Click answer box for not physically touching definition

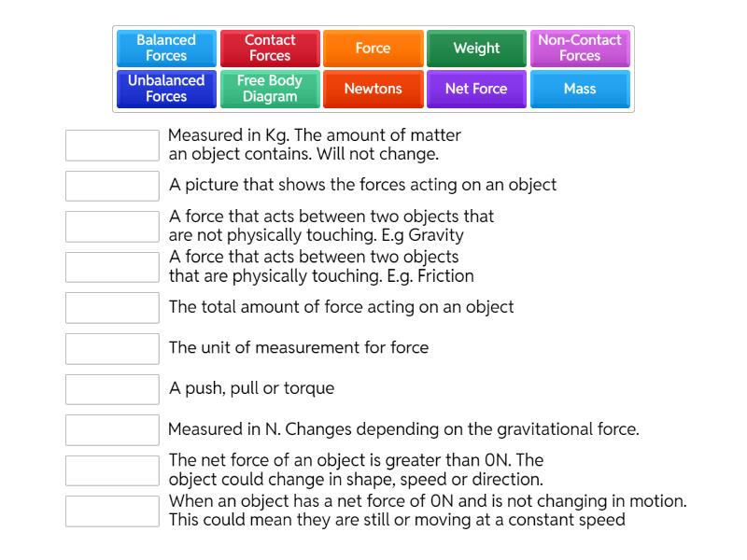pos(112,227)
